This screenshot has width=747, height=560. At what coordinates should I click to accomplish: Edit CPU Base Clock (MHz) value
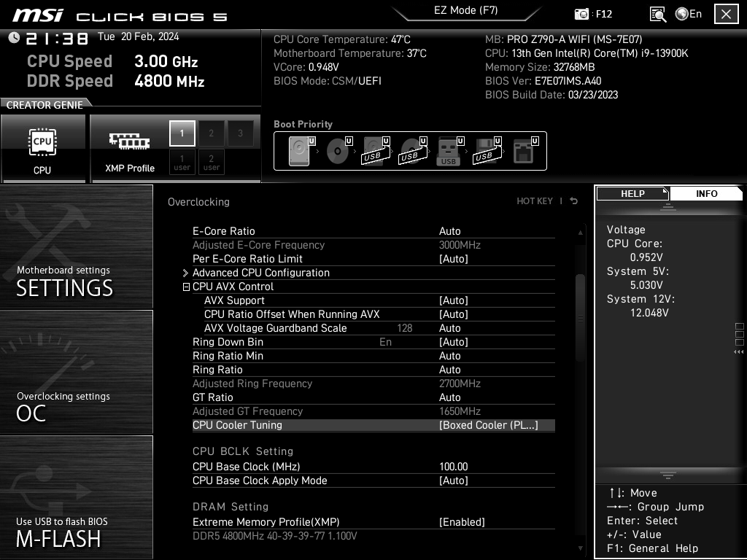pyautogui.click(x=454, y=467)
